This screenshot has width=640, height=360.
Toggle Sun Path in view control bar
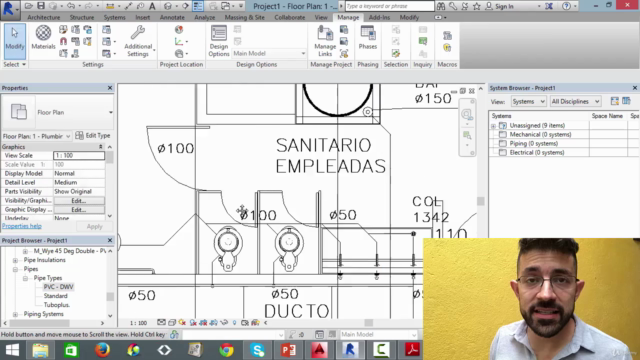pyautogui.click(x=182, y=322)
